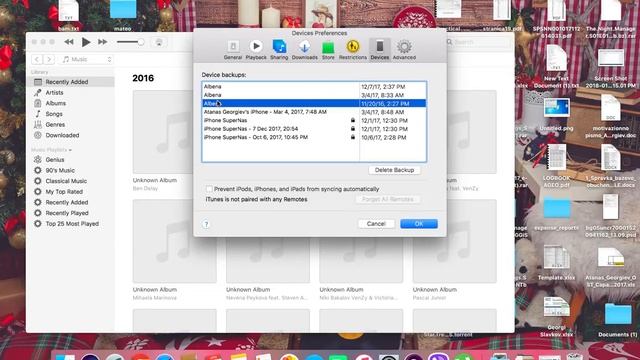640x360 pixels.
Task: Open the expense_reports folder on desktop
Action: click(557, 213)
